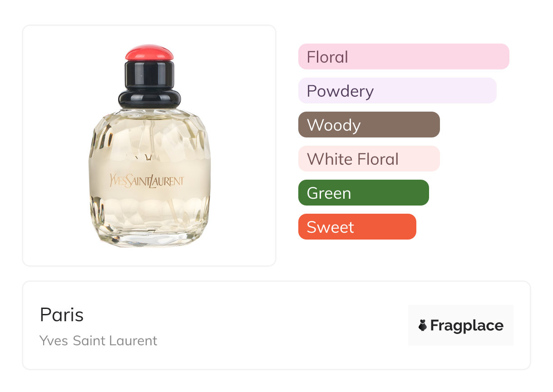Click the Paris fragrance title

pos(62,315)
